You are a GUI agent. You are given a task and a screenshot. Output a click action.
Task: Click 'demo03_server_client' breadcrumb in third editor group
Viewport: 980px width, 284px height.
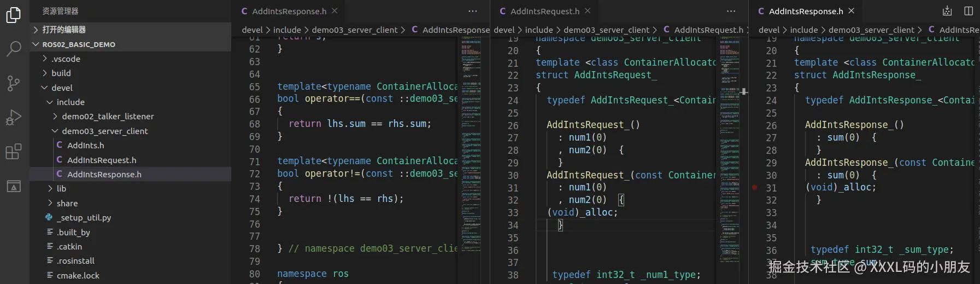click(871, 30)
